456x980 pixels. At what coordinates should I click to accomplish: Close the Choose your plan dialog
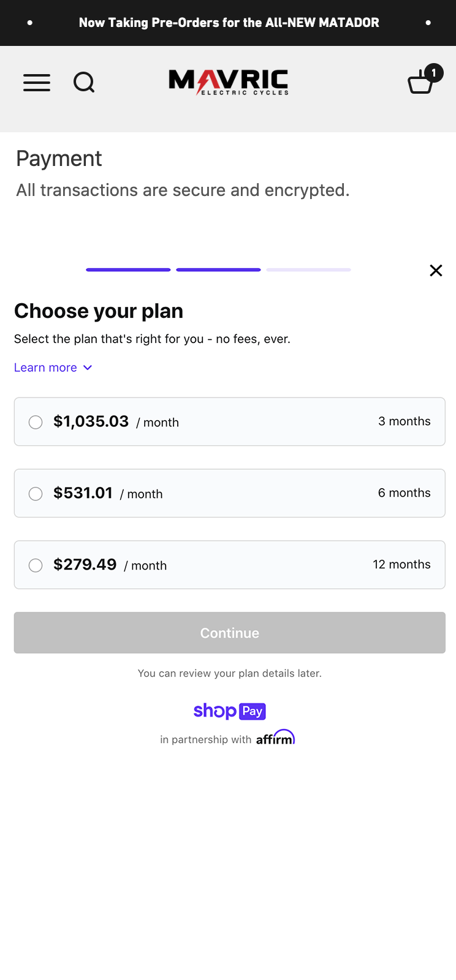click(x=436, y=270)
